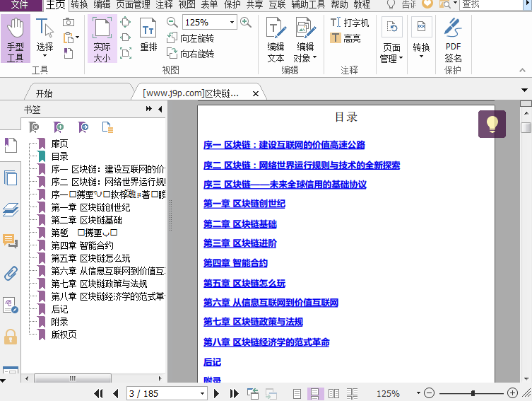The width and height of the screenshot is (532, 401).
Task: Open the Protect ribbon tab
Action: point(232,5)
